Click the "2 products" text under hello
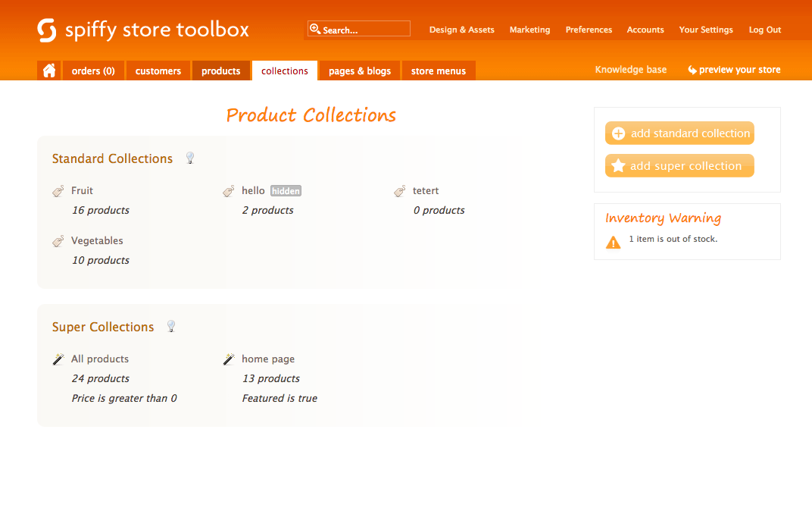Viewport: 812px width, 511px height. tap(267, 211)
